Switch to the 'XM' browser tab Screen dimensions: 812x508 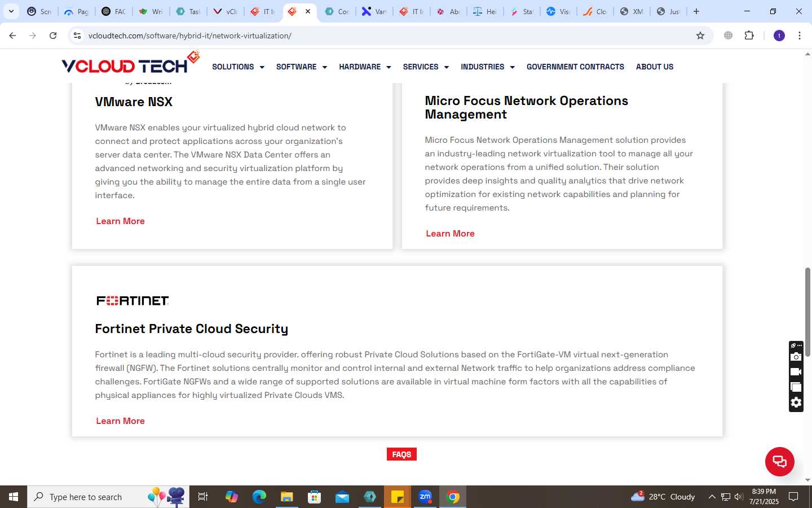point(632,11)
